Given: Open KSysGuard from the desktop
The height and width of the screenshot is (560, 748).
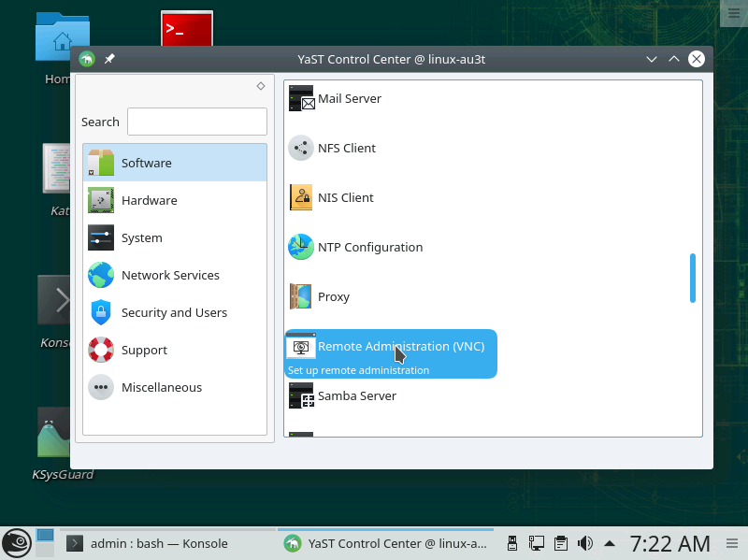Looking at the screenshot, I should pyautogui.click(x=53, y=432).
